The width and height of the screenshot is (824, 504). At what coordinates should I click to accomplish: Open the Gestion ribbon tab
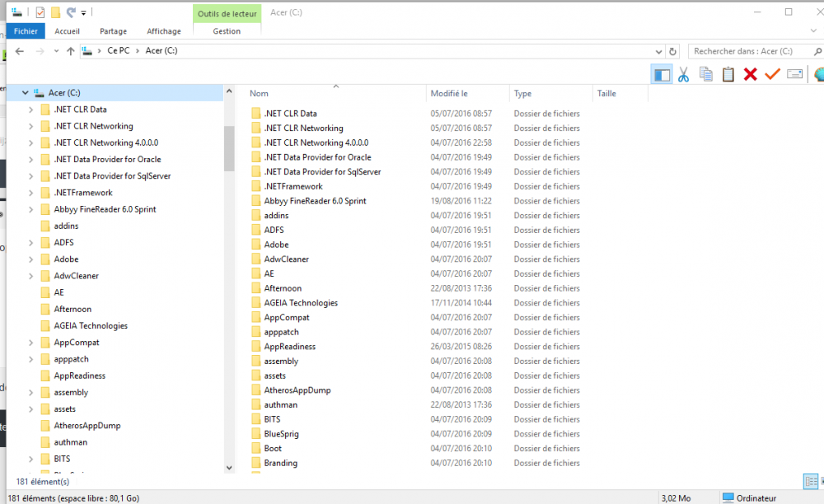pos(227,31)
